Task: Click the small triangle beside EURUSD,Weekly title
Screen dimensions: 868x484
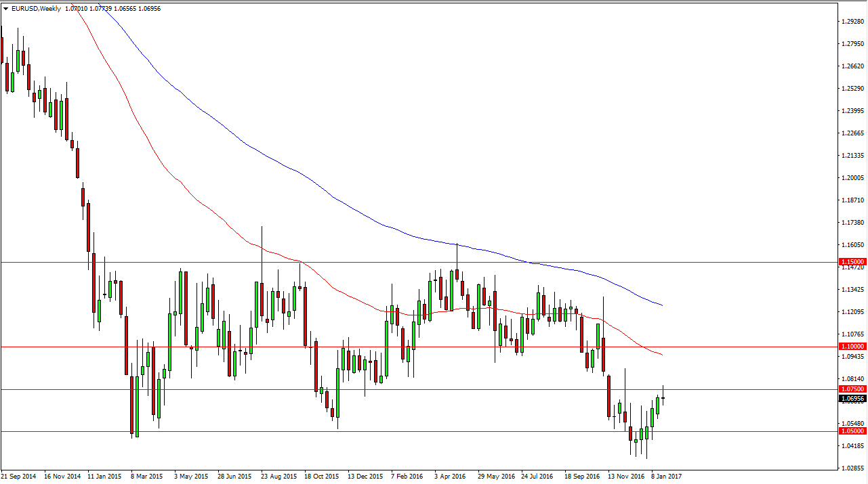Action: 6,9
